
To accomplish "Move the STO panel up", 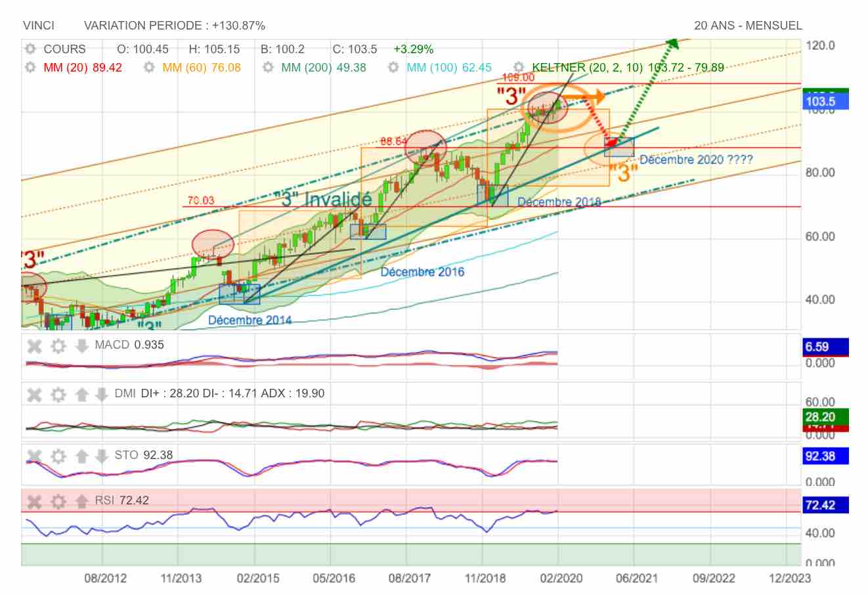I will click(81, 456).
